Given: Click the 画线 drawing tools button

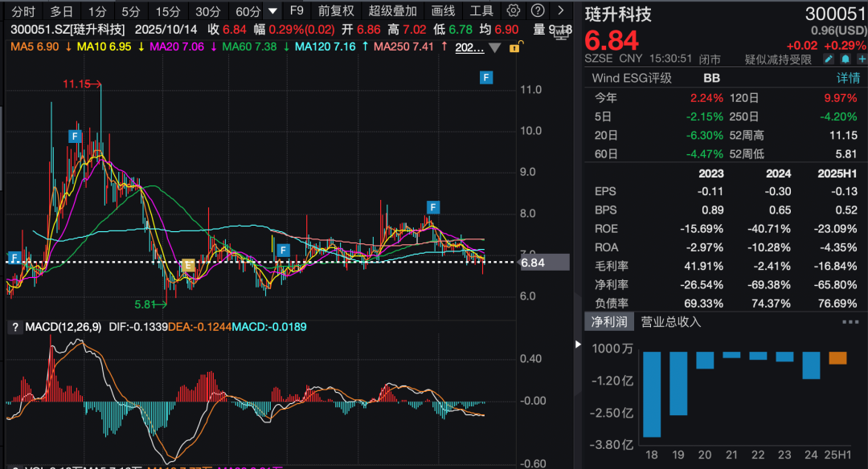Looking at the screenshot, I should pos(443,11).
